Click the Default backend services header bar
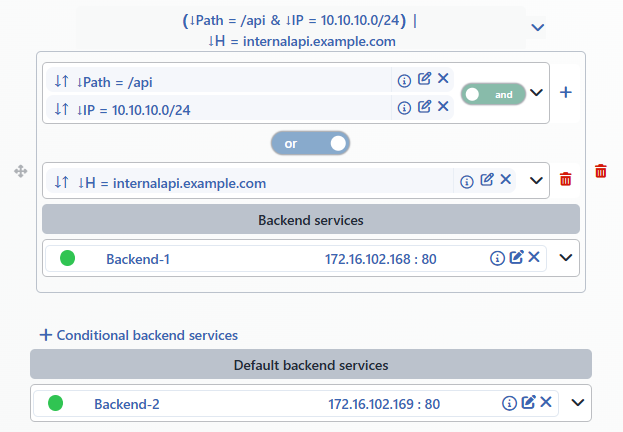The height and width of the screenshot is (432, 623). click(311, 364)
